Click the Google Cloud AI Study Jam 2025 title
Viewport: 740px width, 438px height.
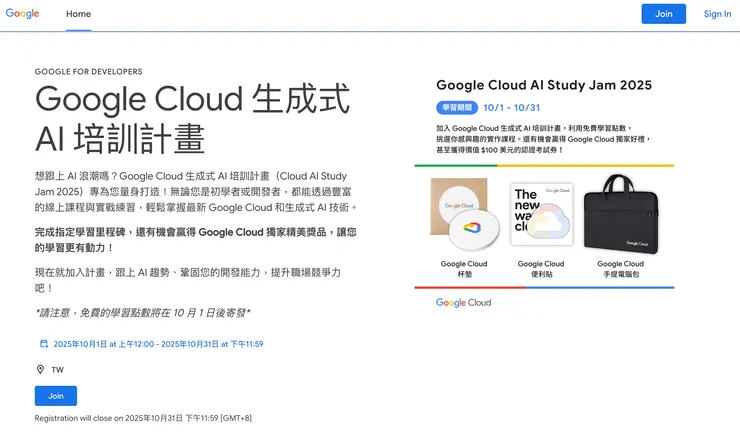[x=544, y=85]
